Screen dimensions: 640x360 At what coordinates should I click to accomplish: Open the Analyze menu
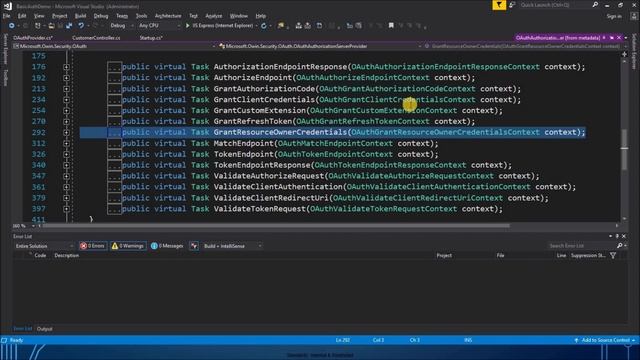pos(213,16)
